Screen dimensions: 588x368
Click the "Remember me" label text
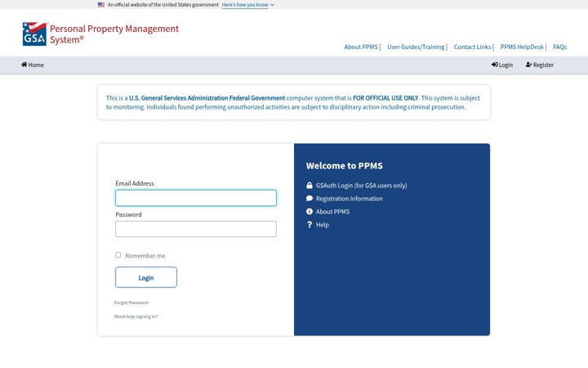click(x=145, y=256)
